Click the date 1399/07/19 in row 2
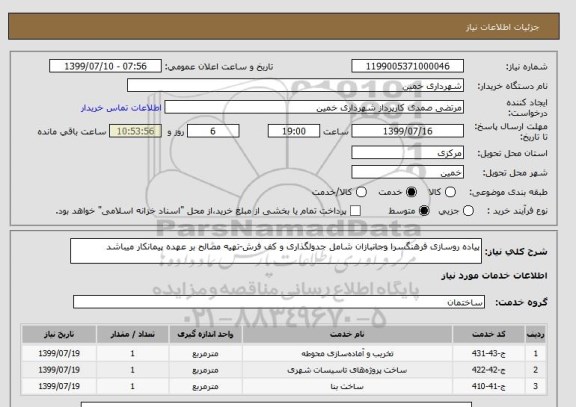 point(59,370)
